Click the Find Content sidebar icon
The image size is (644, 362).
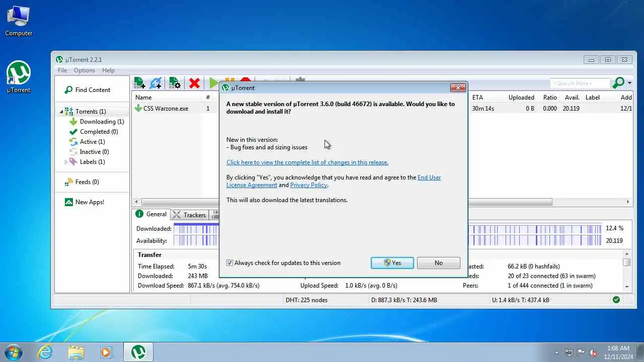[68, 90]
